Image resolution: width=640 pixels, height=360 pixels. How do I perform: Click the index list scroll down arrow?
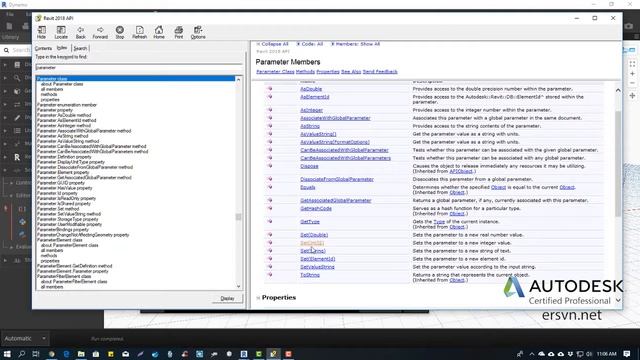pos(238,287)
